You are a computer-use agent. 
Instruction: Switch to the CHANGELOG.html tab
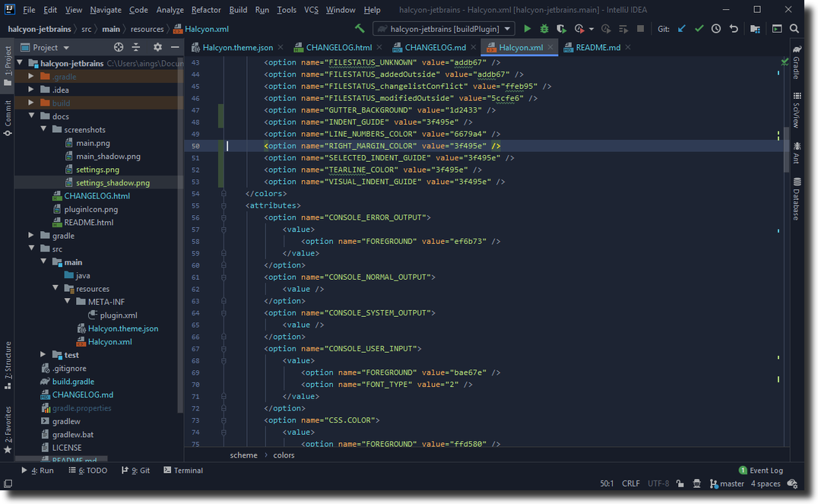pyautogui.click(x=338, y=47)
